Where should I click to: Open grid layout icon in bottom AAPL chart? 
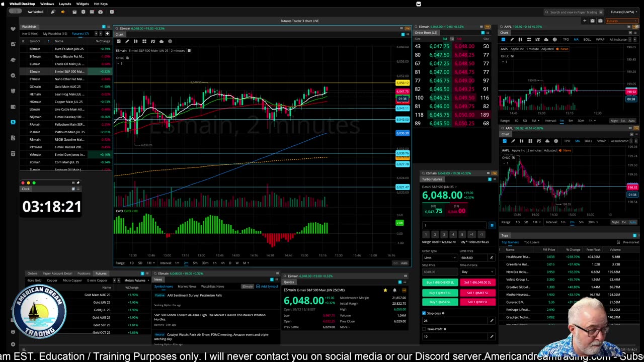click(x=530, y=141)
